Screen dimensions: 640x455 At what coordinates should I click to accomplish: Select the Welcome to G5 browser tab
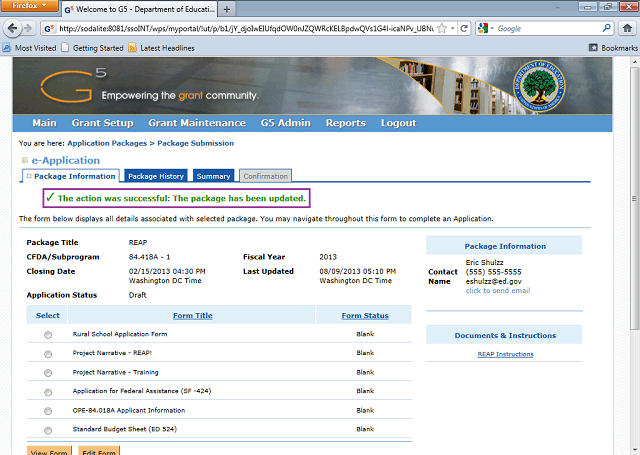[x=140, y=9]
